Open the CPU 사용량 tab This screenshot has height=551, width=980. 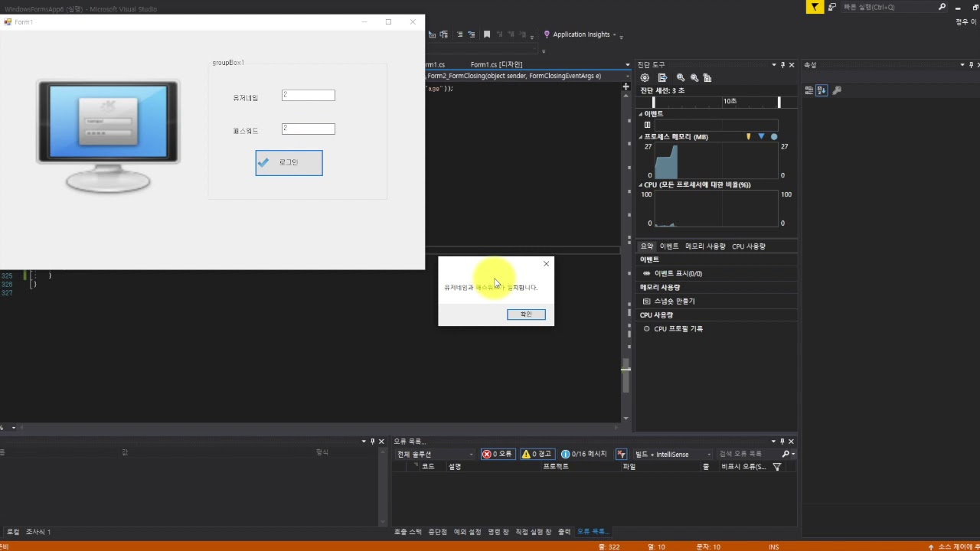point(749,246)
